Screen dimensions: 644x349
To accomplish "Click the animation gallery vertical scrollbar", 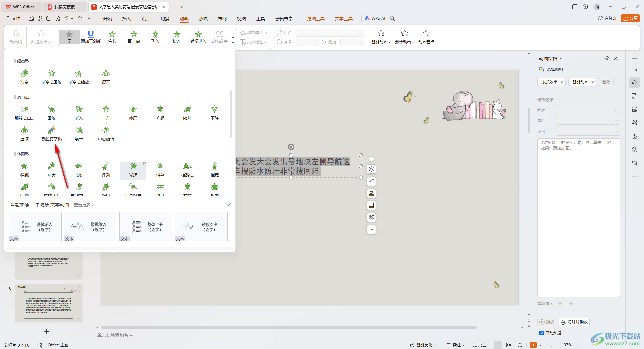I will pyautogui.click(x=231, y=114).
